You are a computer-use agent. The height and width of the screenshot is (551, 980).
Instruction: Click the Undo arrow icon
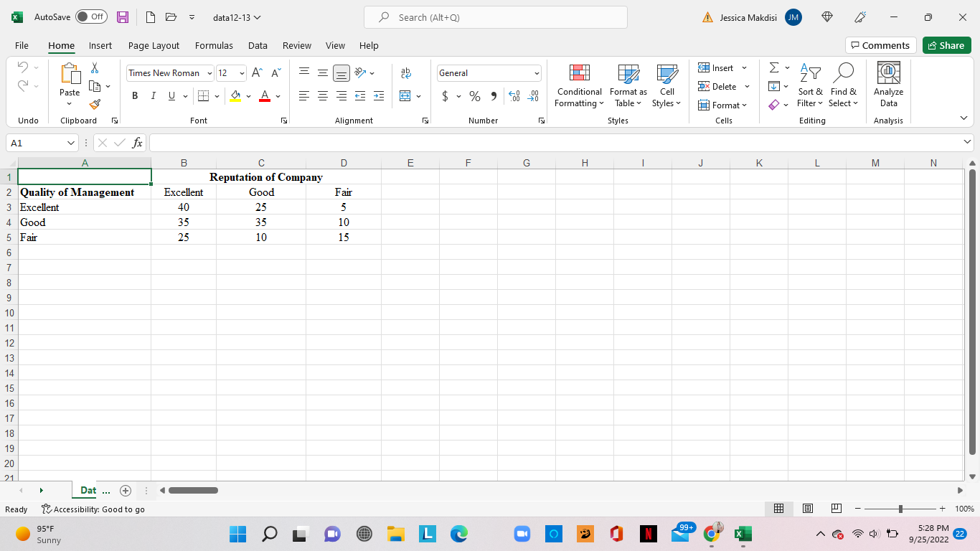pyautogui.click(x=23, y=67)
